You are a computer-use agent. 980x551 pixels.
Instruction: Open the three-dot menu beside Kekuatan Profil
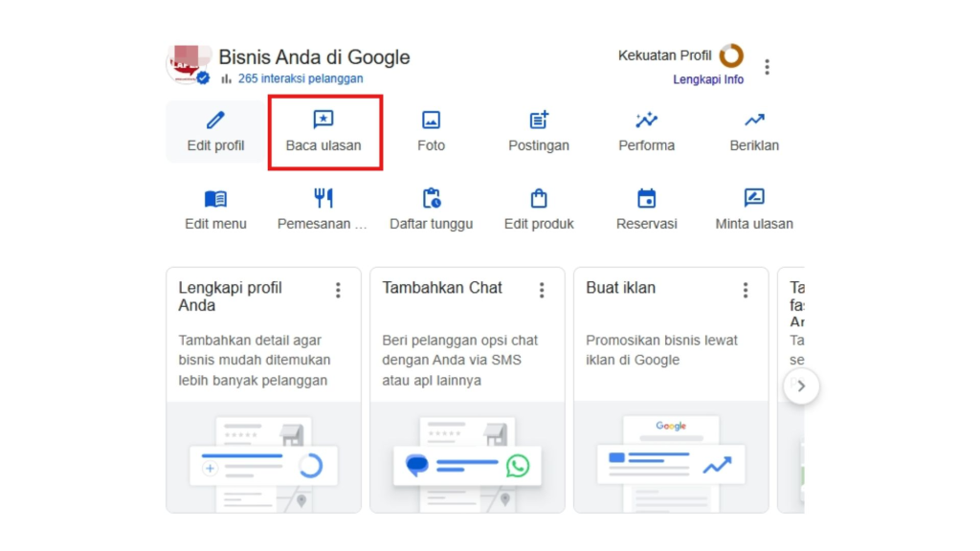tap(767, 67)
